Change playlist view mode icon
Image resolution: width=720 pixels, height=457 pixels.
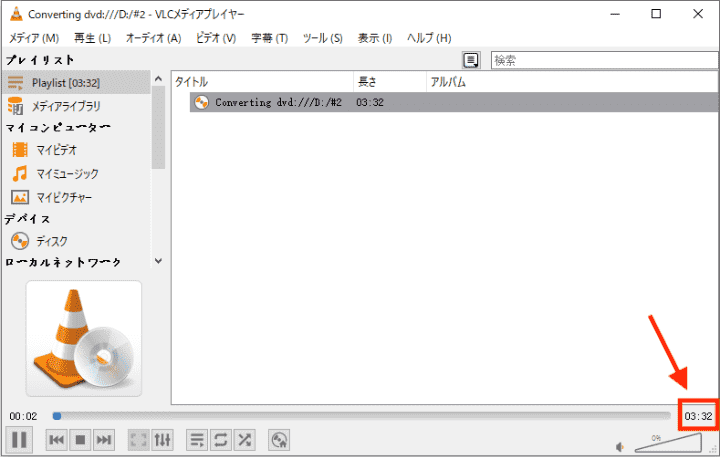[471, 60]
